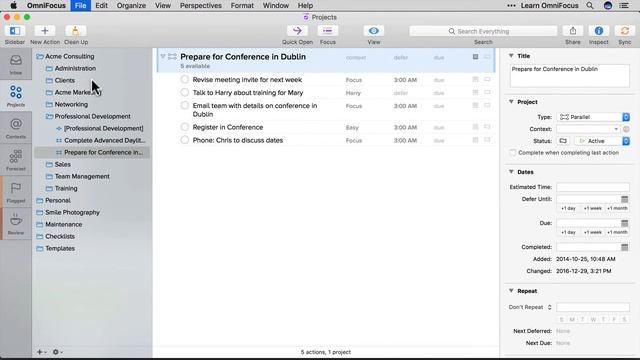Collapse the Project inspector section

511,102
